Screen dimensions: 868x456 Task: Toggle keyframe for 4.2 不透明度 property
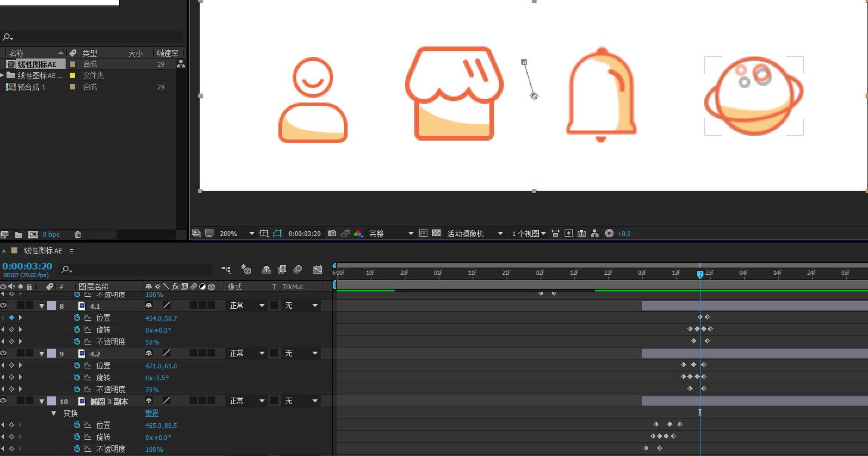coord(11,389)
